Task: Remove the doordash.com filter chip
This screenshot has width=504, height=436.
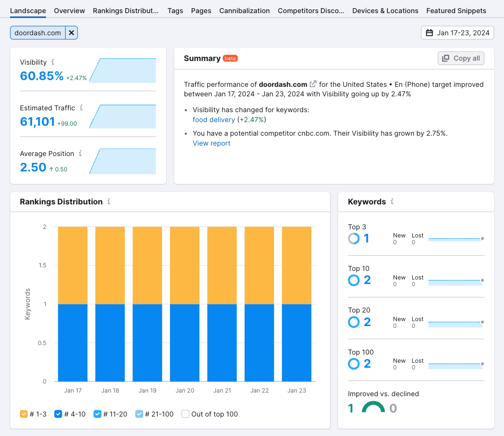Action: tap(71, 33)
